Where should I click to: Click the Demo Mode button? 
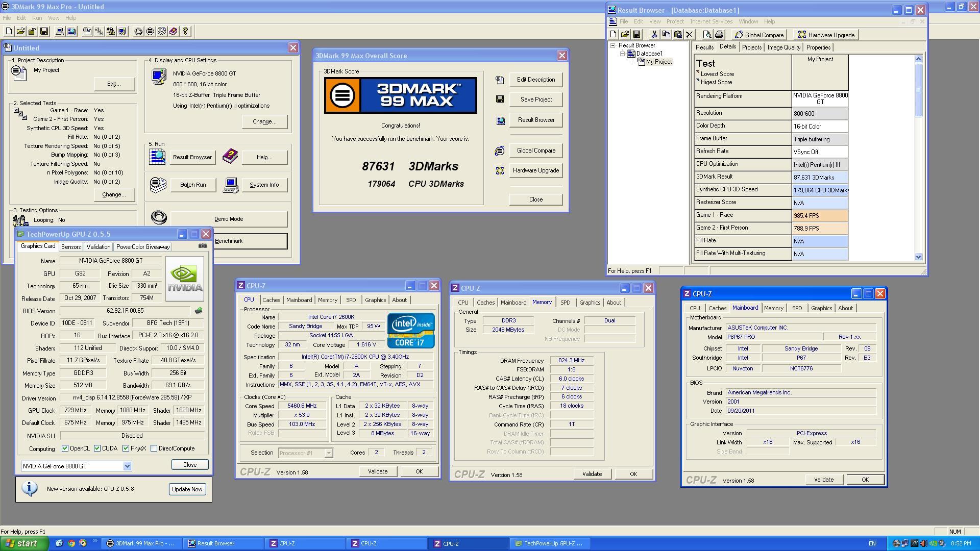pos(229,219)
